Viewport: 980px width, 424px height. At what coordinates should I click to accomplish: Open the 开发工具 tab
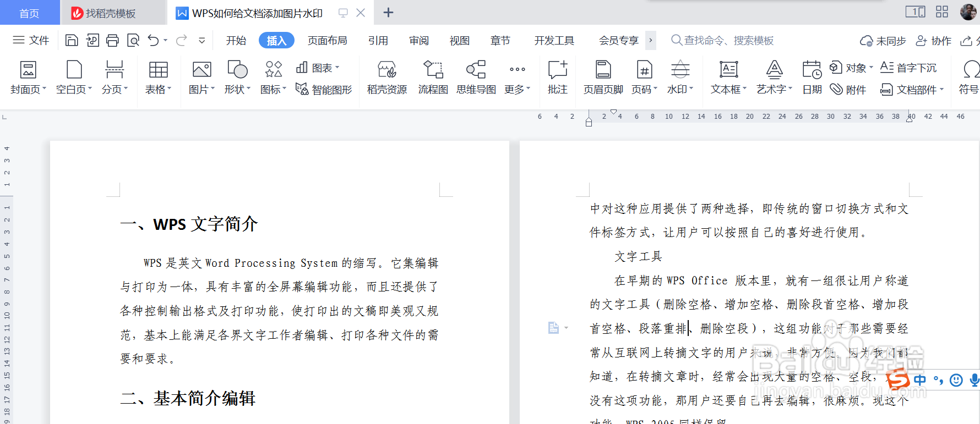point(554,40)
